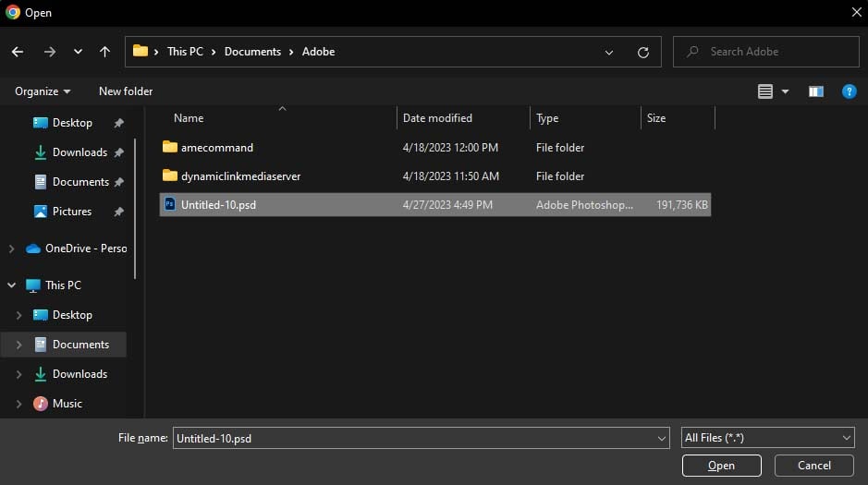Toggle the preview pane icon

(x=815, y=91)
